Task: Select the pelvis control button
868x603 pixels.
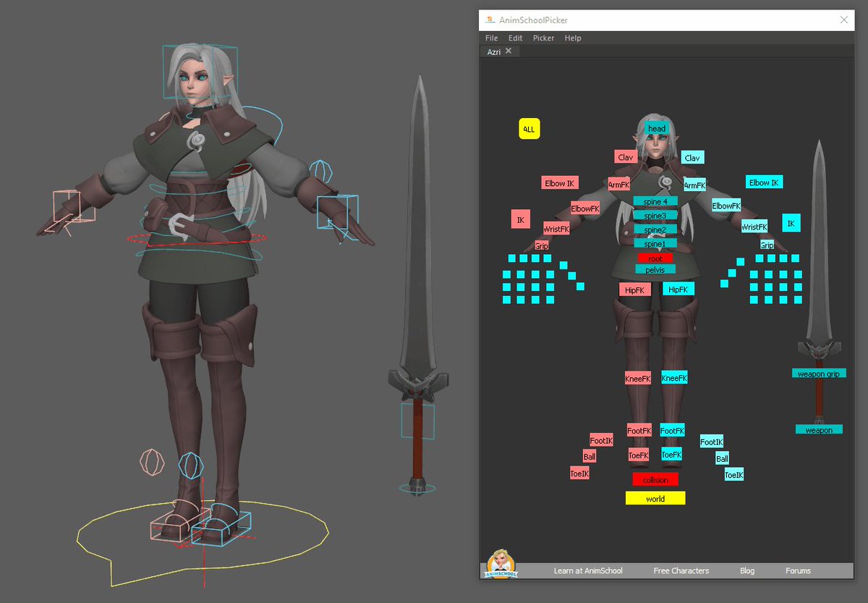Action: [x=655, y=269]
